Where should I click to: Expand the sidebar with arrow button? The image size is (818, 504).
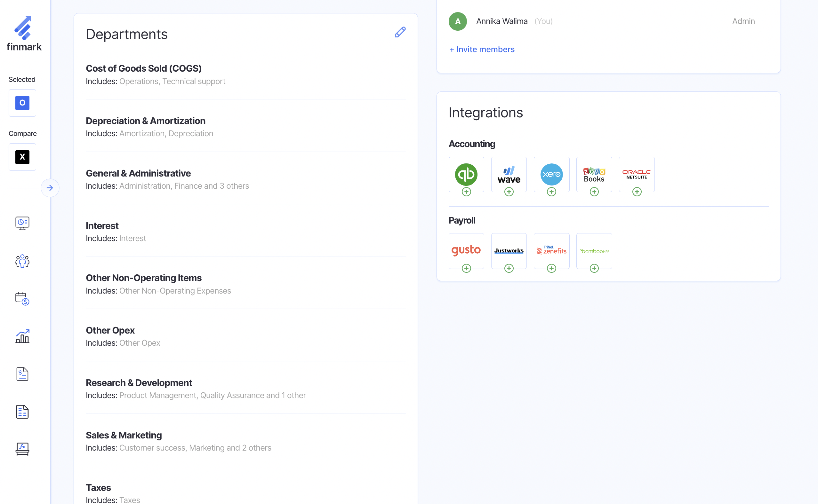point(50,188)
